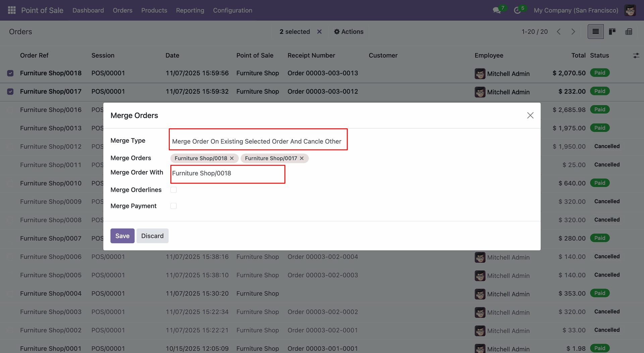The height and width of the screenshot is (353, 644).
Task: Click the Cancelled status on Furniture Shop/0006
Action: (x=607, y=257)
